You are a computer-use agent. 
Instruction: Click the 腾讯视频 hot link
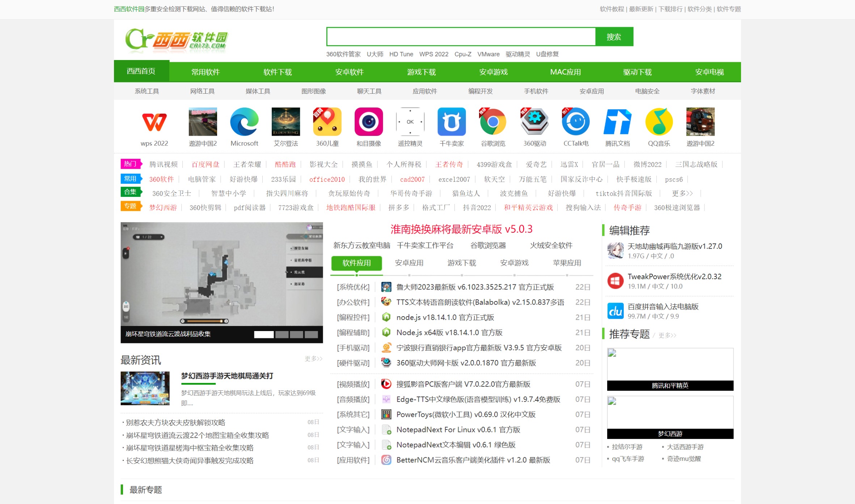[164, 165]
